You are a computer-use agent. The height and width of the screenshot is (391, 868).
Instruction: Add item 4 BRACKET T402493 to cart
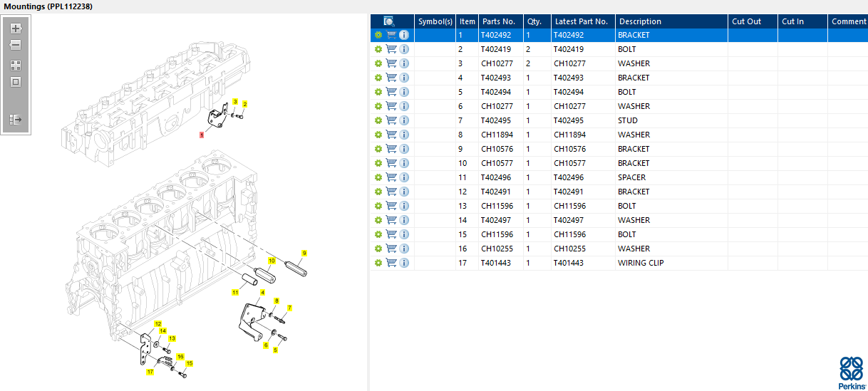[x=391, y=78]
